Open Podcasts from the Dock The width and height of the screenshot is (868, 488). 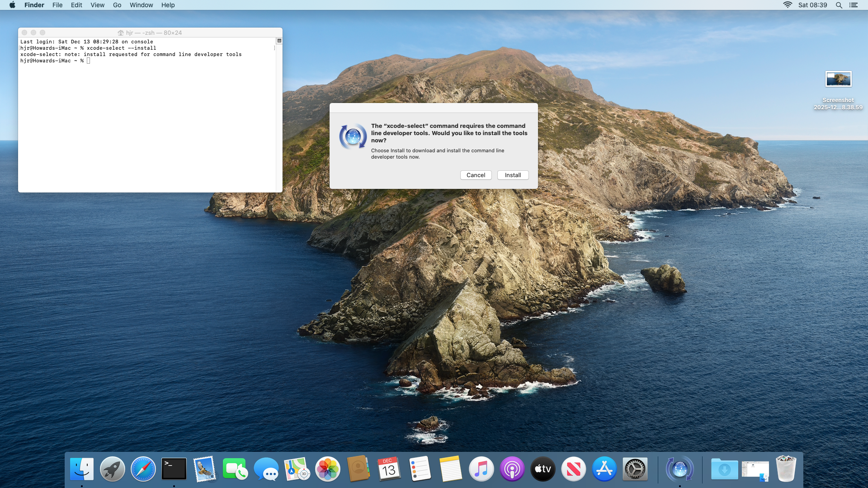click(512, 469)
